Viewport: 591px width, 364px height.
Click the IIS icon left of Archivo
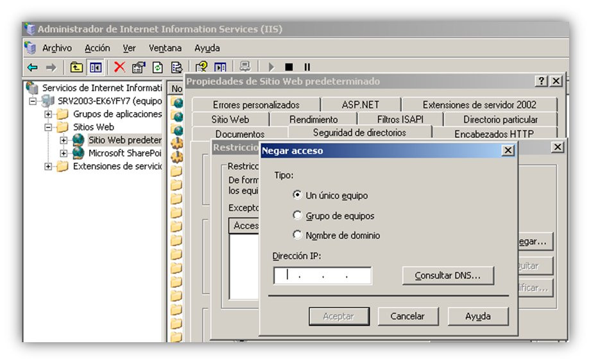30,48
